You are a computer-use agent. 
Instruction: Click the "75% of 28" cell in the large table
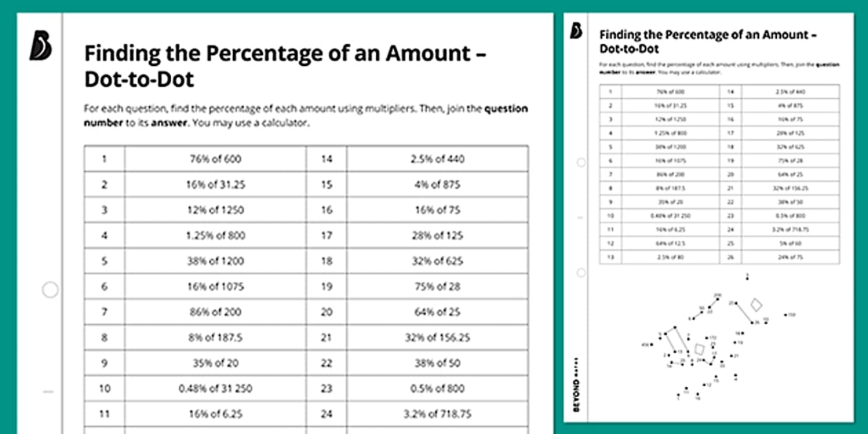coord(437,287)
